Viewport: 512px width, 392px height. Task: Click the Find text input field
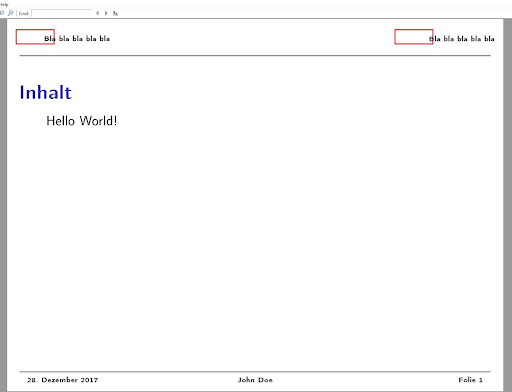[x=62, y=13]
